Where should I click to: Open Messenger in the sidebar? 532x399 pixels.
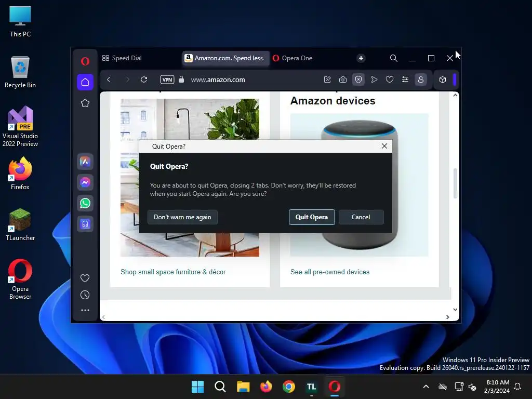tap(85, 182)
